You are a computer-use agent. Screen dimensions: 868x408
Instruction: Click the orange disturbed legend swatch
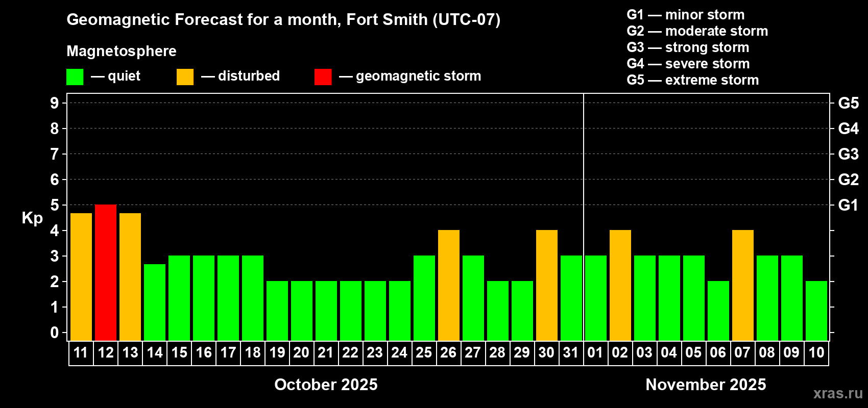click(185, 77)
